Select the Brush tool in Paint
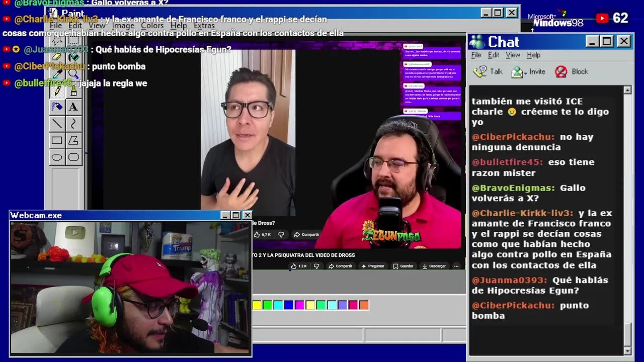Screen dimensions: 644x362 [73, 90]
